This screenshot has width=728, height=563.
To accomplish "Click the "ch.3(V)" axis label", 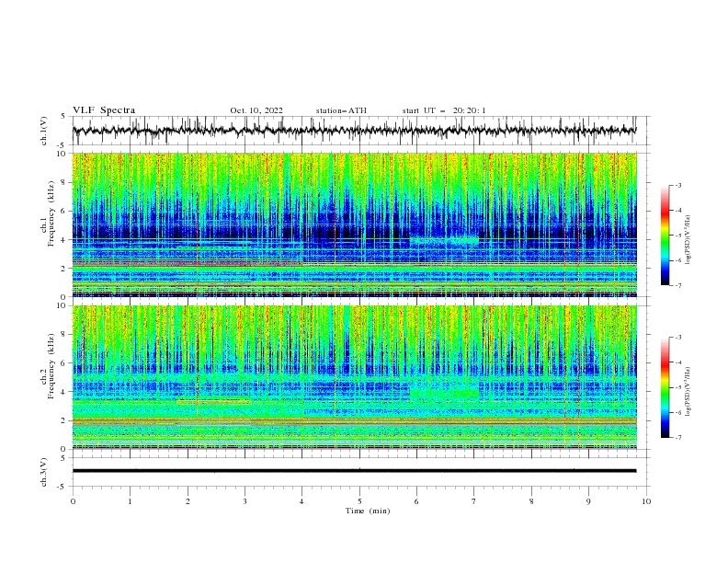I will 44,472.
